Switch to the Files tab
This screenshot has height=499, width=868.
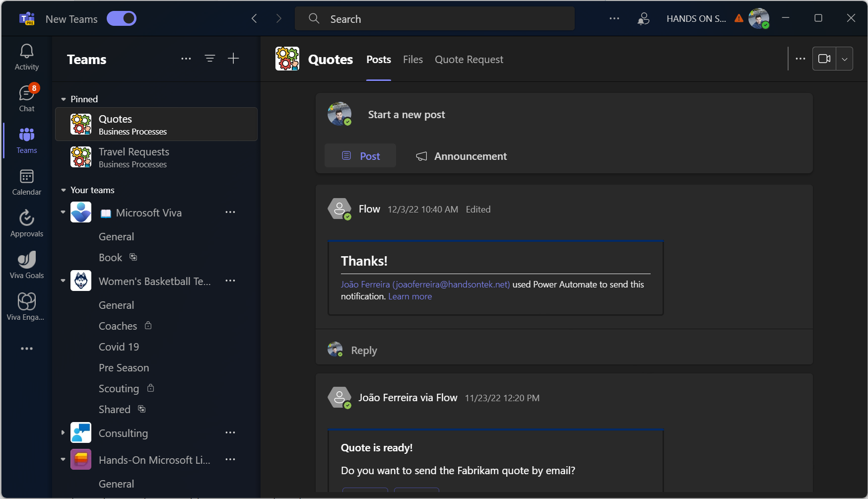tap(412, 59)
